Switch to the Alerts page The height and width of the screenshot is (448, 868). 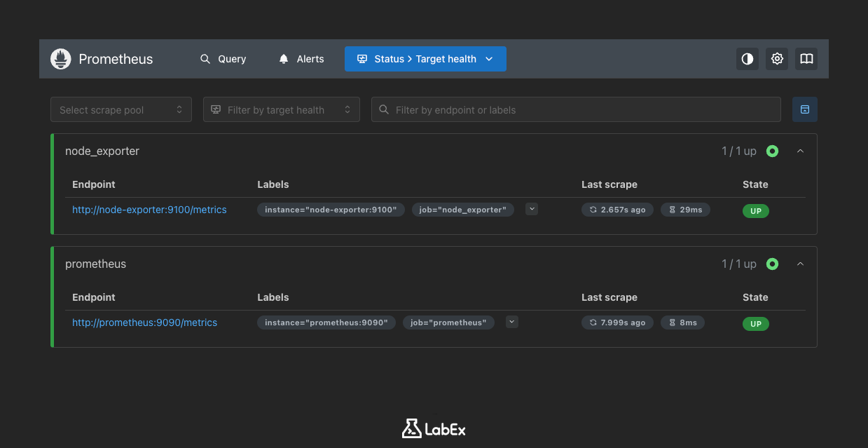point(309,59)
